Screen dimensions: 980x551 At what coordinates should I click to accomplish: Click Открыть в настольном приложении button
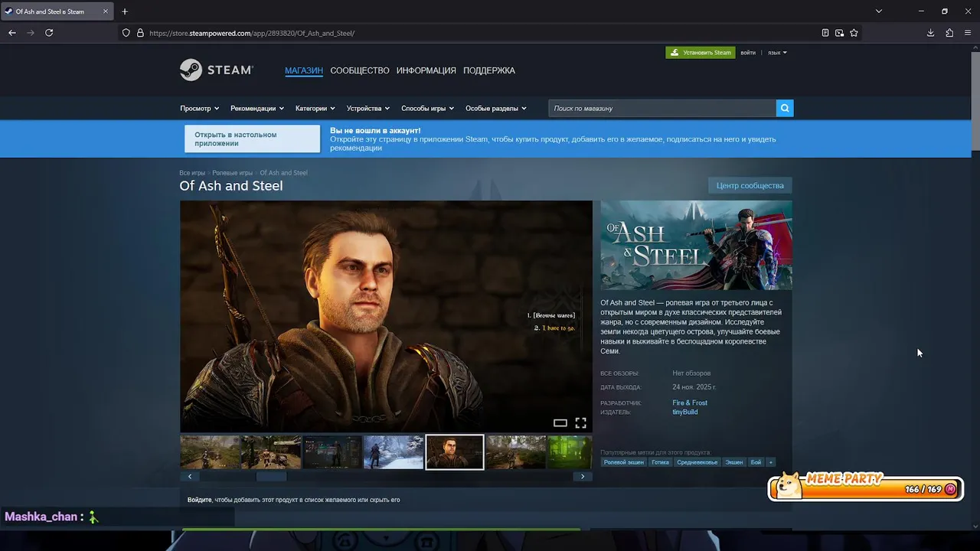click(252, 139)
